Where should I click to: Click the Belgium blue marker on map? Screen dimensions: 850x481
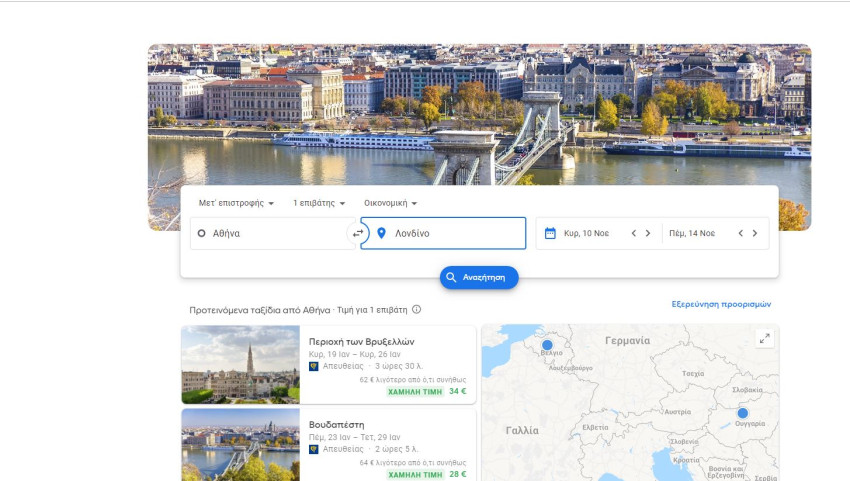[x=547, y=345]
